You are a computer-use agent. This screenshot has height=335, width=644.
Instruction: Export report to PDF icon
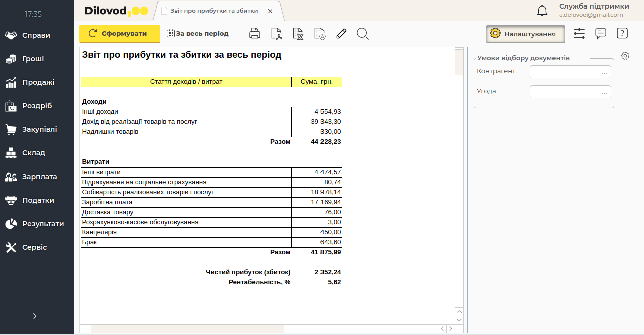276,34
